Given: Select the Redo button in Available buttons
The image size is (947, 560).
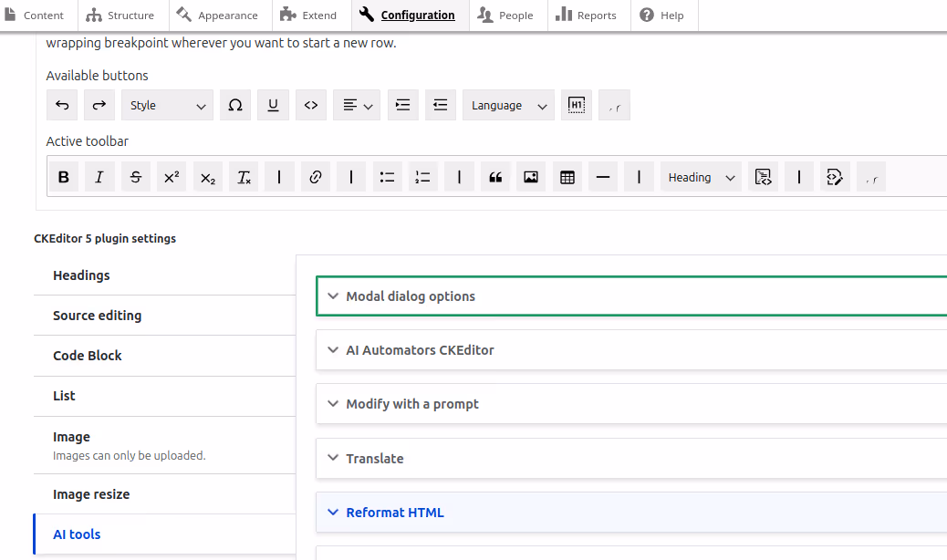Looking at the screenshot, I should 99,105.
